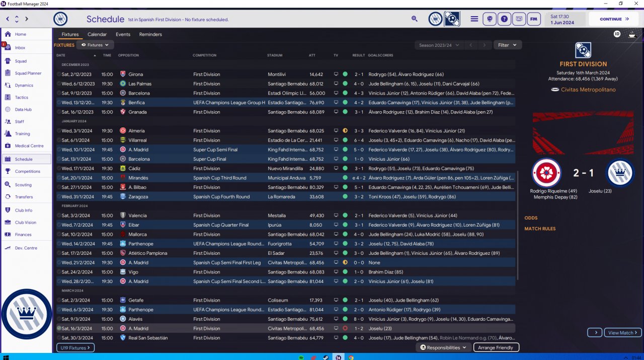644x360 pixels.
Task: Expand the Fixtures view dropdown
Action: 95,45
